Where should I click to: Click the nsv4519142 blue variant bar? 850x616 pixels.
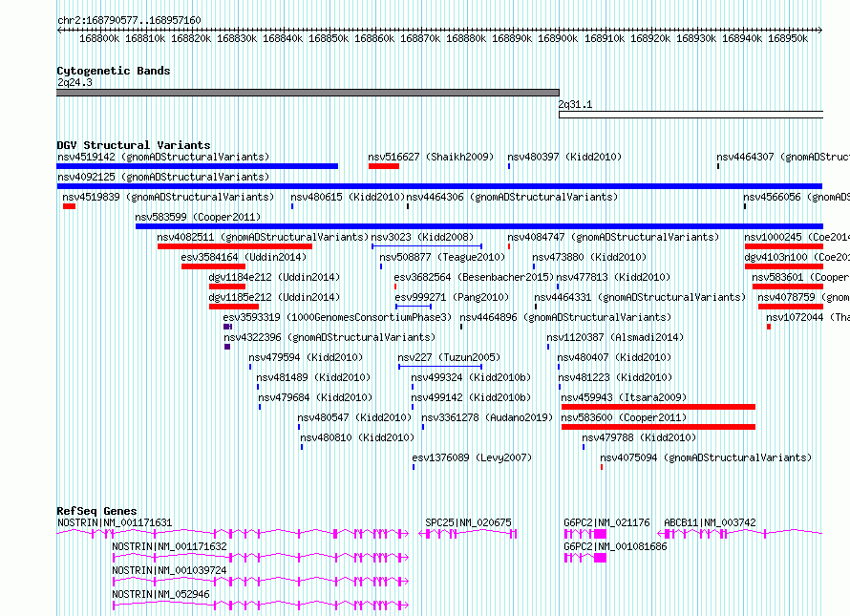(x=198, y=166)
